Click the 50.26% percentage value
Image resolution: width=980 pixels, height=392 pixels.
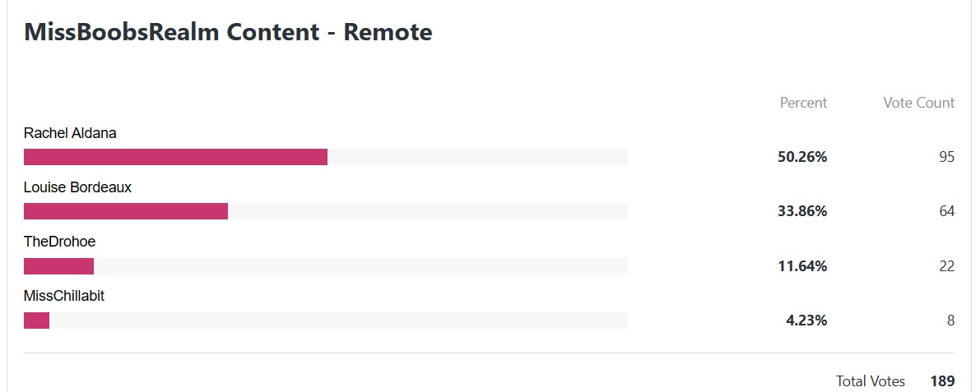[802, 157]
